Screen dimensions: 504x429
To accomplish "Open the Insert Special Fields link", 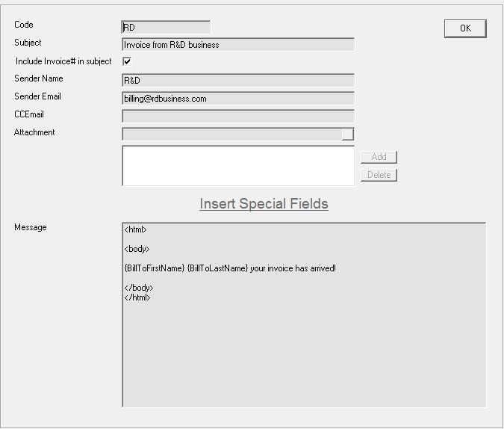I will 264,204.
